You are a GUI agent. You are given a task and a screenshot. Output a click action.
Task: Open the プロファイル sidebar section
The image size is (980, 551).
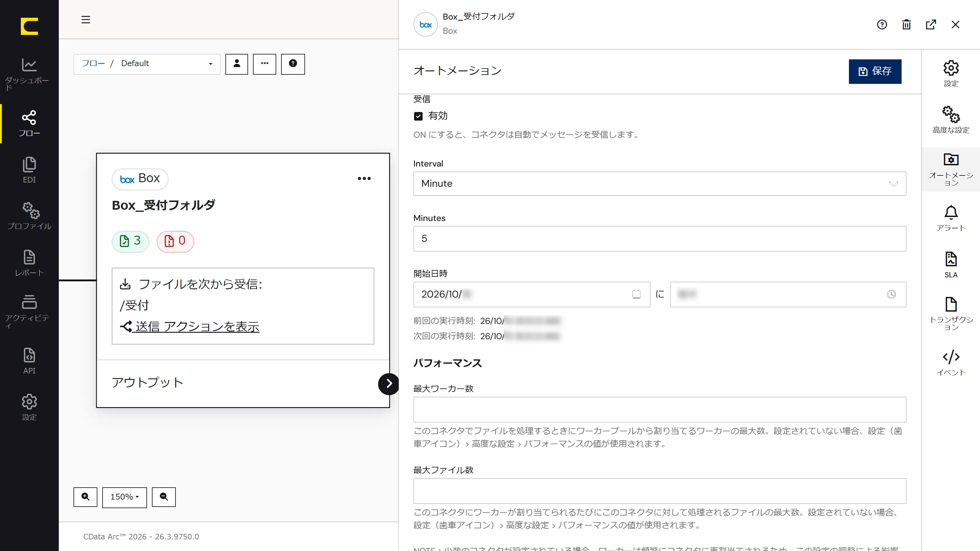click(29, 217)
